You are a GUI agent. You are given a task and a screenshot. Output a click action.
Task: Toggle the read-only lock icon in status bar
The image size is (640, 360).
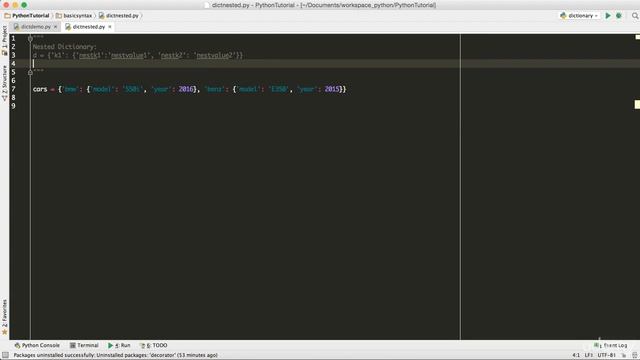click(624, 356)
